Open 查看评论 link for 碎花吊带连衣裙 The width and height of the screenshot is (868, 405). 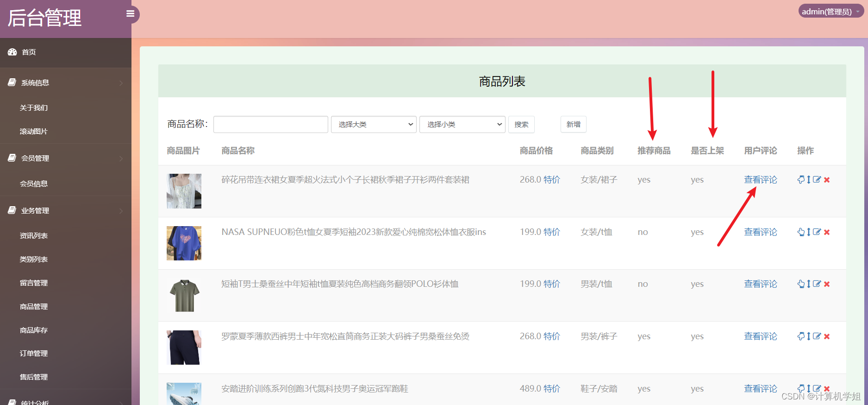[761, 179]
